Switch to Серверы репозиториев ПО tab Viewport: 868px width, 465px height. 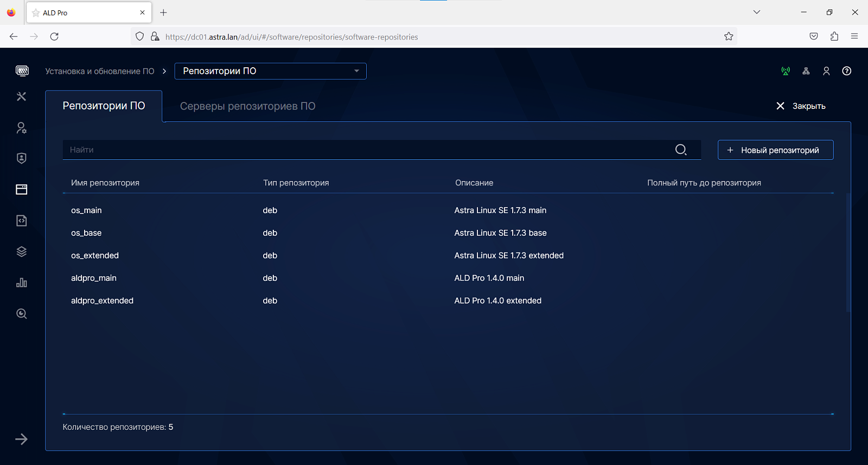coord(247,106)
